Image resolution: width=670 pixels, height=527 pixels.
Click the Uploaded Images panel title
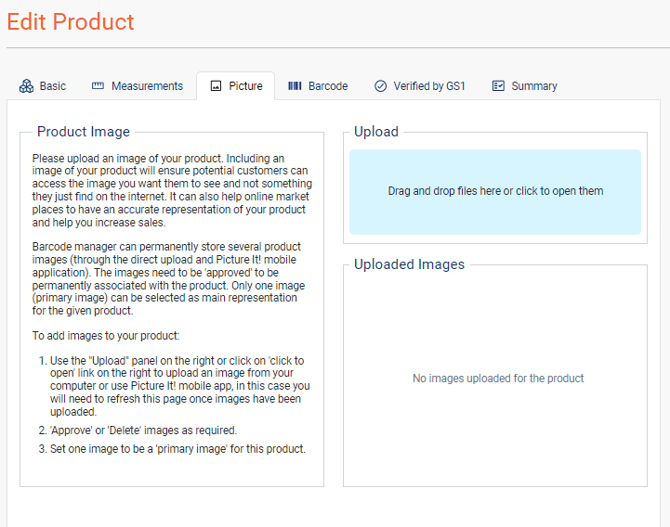tap(409, 264)
